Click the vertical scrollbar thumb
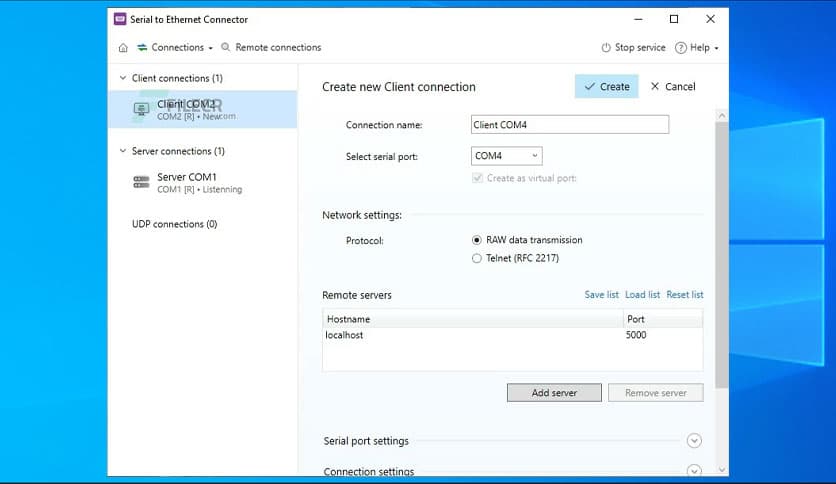Screen dimensions: 836x484 click(x=722, y=255)
